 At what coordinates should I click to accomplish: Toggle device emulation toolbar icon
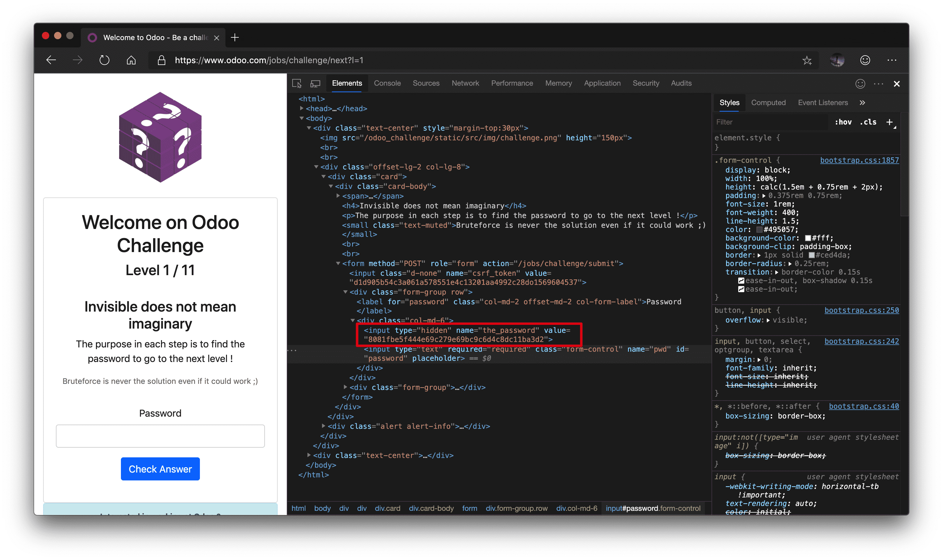point(315,84)
